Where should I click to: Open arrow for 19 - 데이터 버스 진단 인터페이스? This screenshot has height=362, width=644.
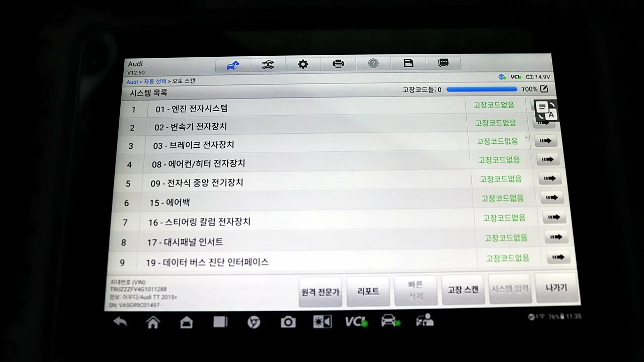click(x=558, y=257)
